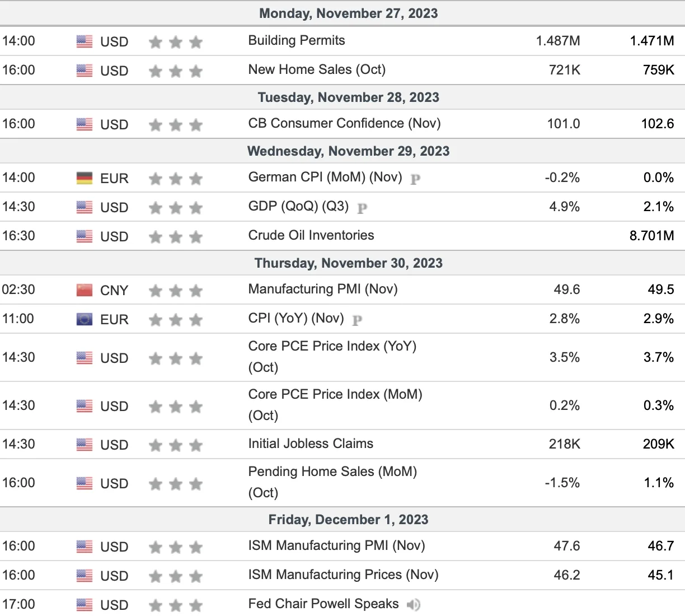Open the Crude Oil Inventories event
685x616 pixels.
311,235
